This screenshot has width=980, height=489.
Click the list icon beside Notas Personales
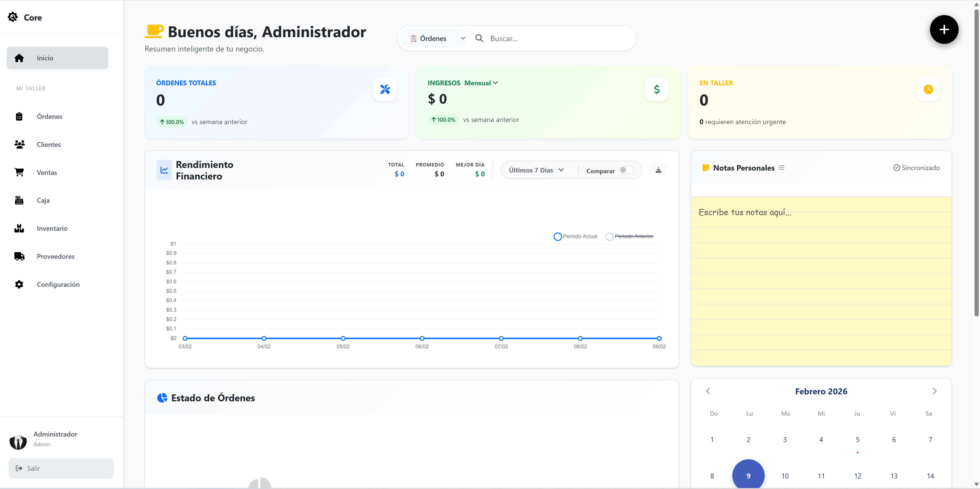click(781, 168)
